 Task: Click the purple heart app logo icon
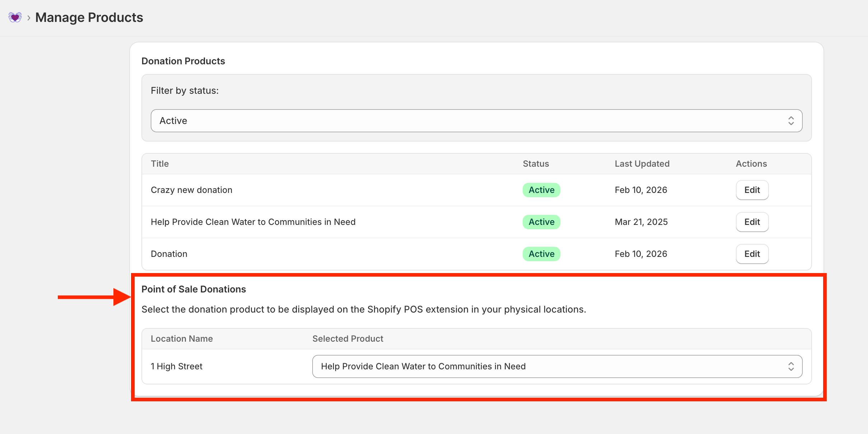pyautogui.click(x=15, y=17)
